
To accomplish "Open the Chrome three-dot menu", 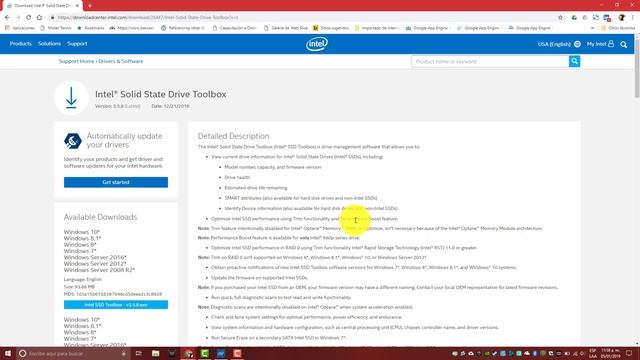I will pos(633,18).
